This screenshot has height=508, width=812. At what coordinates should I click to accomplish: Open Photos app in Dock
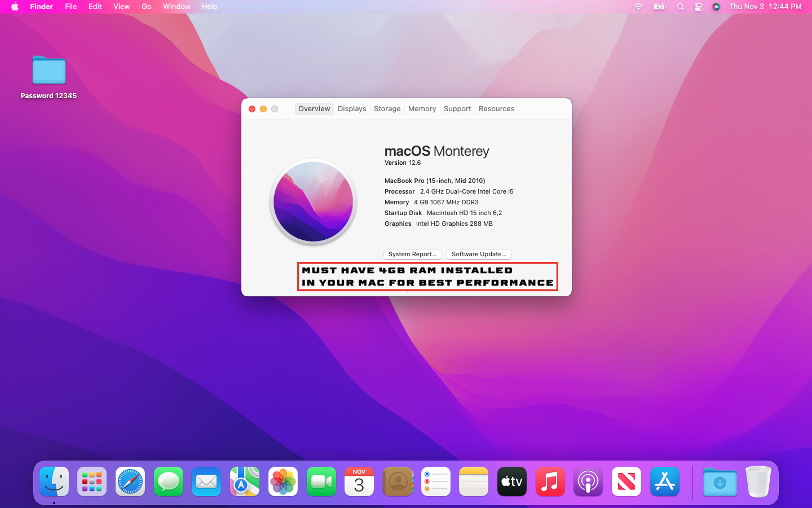[x=283, y=481]
